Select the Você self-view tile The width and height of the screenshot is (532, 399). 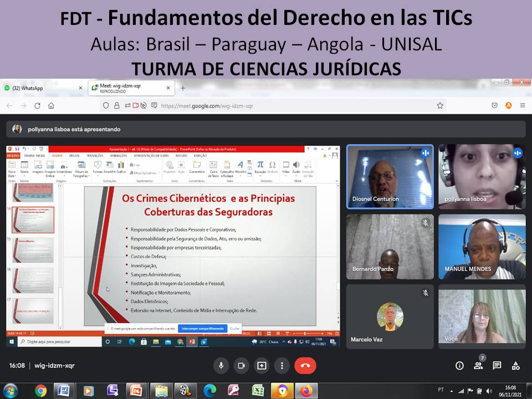[x=482, y=316]
